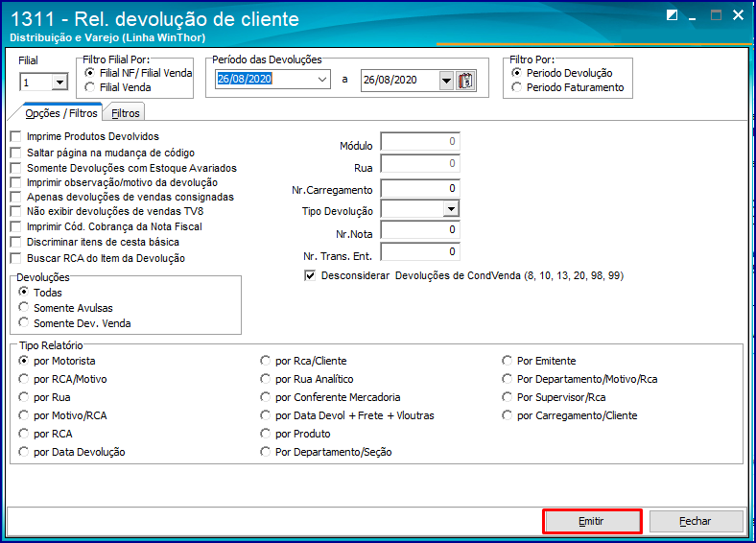Click the Nr.Nota input field
This screenshot has width=756, height=543.
(x=420, y=230)
